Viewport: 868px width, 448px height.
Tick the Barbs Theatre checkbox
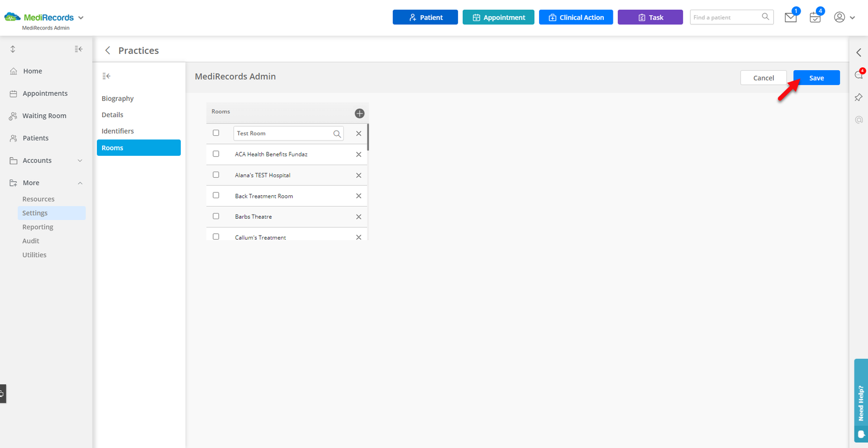pos(216,216)
